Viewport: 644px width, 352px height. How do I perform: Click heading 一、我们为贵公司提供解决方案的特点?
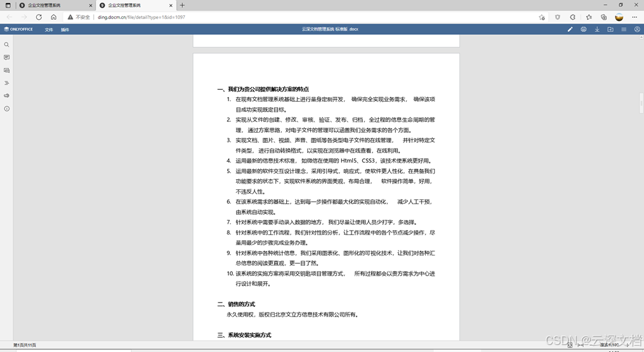[263, 89]
